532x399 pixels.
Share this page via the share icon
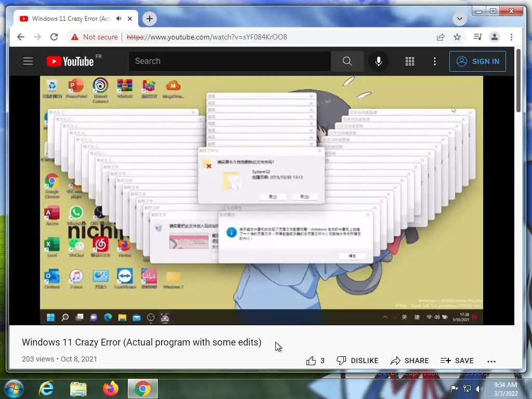441,37
